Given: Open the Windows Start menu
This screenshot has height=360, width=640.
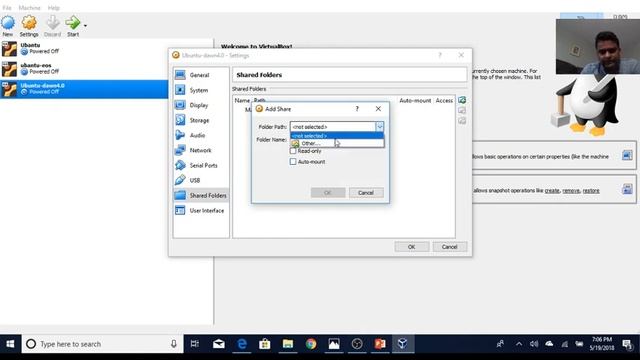Looking at the screenshot, I should 10,344.
